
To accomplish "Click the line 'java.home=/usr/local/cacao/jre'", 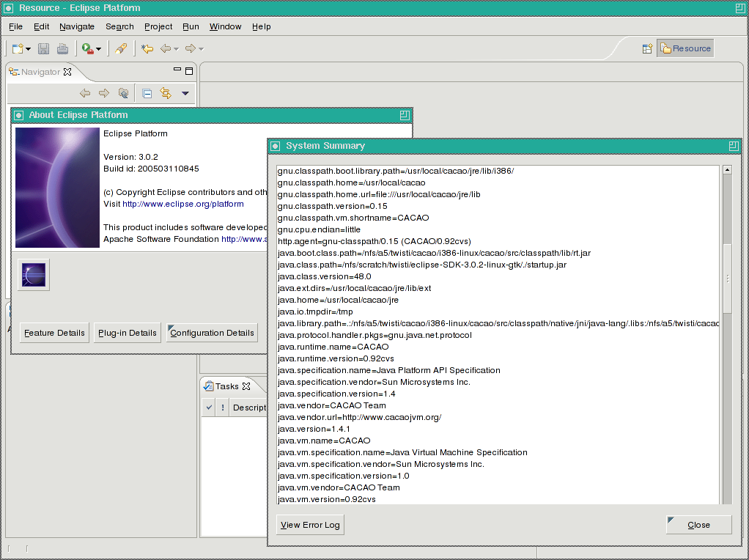I will tap(338, 300).
